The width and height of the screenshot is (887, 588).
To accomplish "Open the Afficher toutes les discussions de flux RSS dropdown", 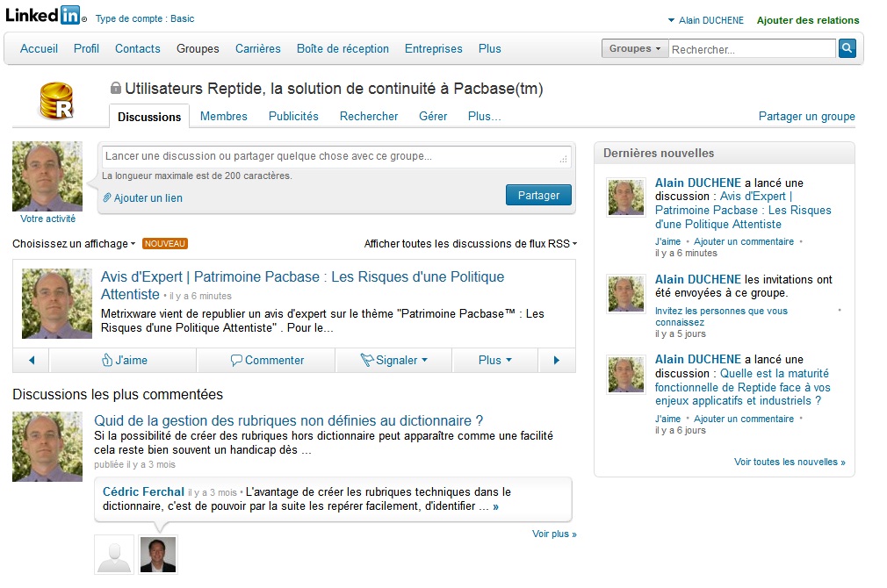I will [471, 244].
